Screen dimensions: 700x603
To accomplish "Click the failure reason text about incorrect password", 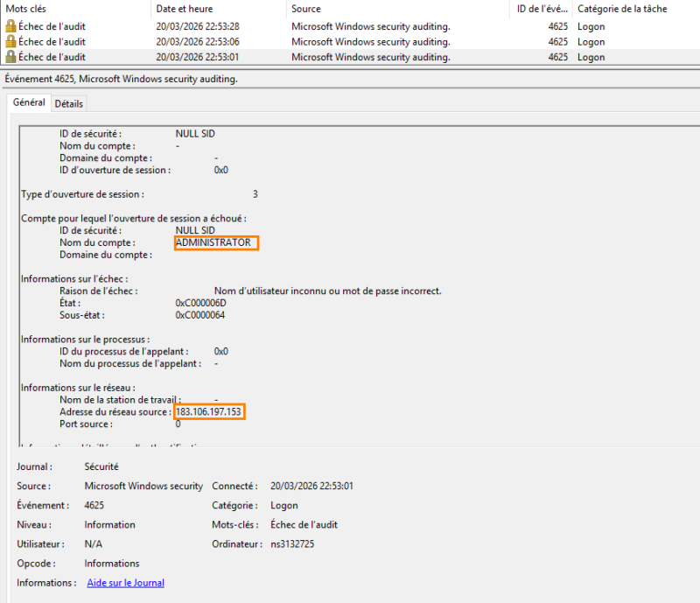I will (327, 291).
